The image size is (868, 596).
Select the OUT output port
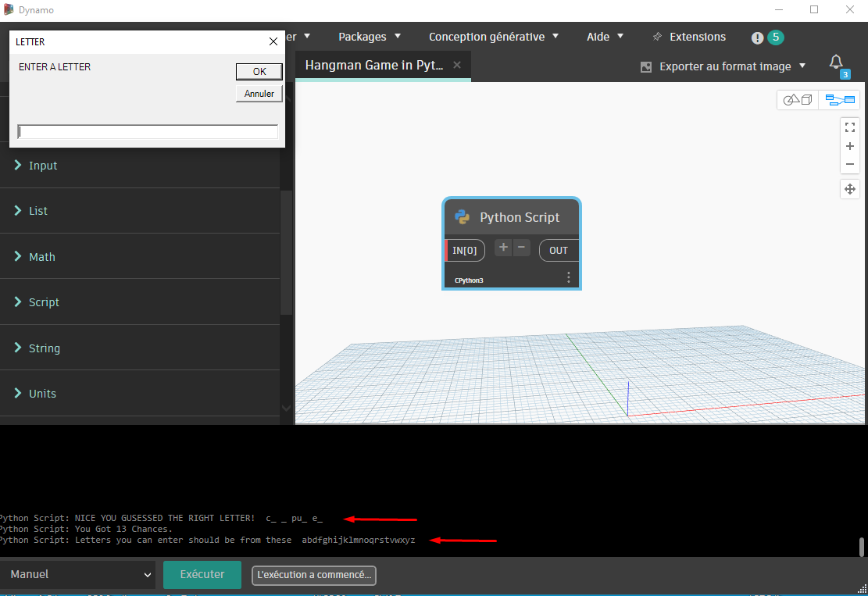(x=559, y=251)
